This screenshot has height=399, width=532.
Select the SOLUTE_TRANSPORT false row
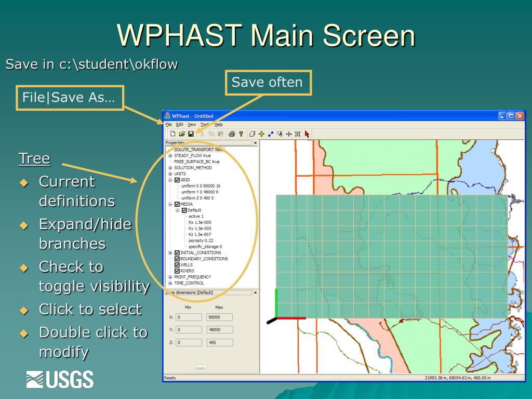[198, 150]
